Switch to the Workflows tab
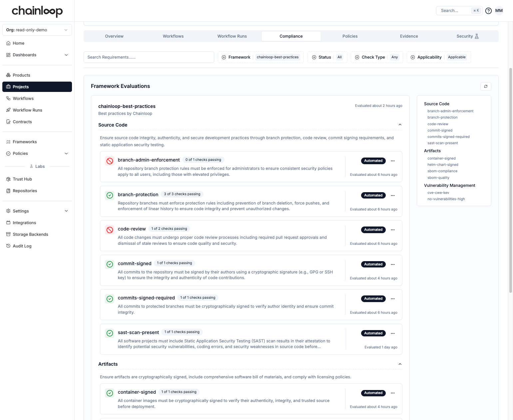 click(173, 36)
